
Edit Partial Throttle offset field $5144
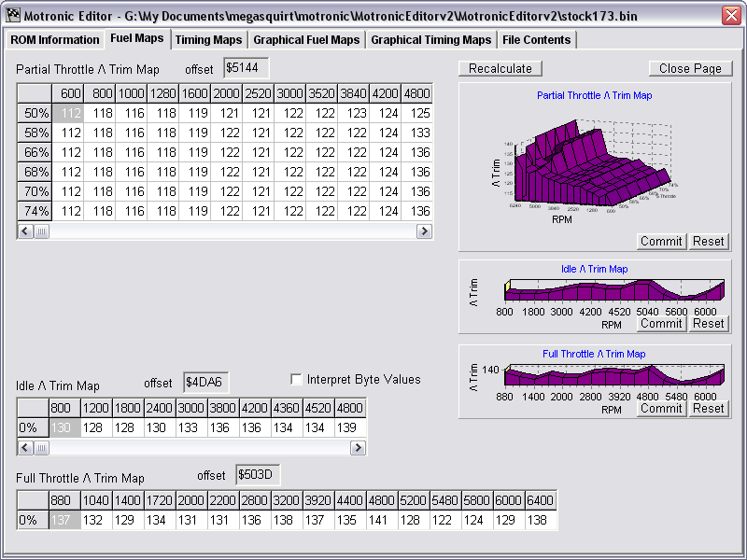246,68
